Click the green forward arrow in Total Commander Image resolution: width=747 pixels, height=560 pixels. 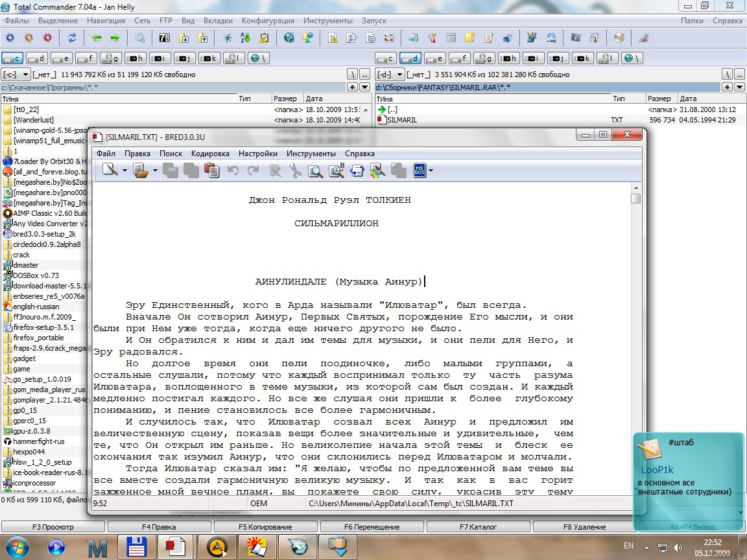tap(115, 38)
